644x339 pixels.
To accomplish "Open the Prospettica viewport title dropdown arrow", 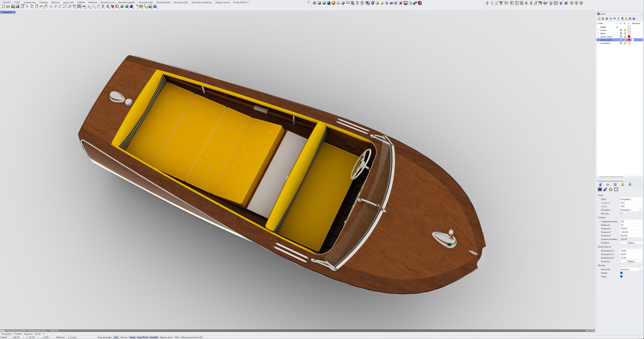I will tap(15, 12).
